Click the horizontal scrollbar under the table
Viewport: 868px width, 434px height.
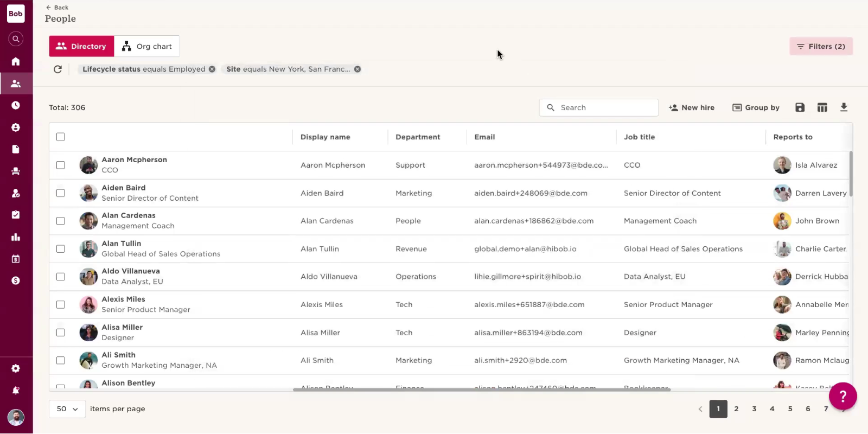tap(482, 390)
